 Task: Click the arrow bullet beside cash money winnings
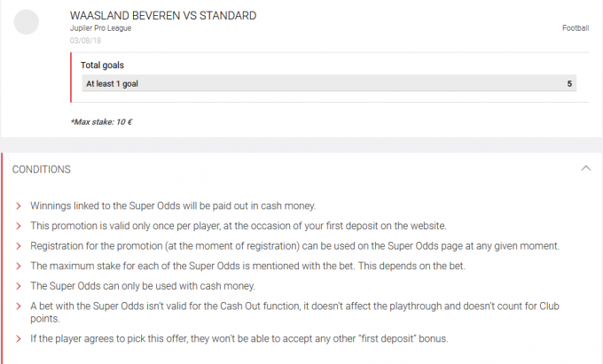pyautogui.click(x=18, y=206)
